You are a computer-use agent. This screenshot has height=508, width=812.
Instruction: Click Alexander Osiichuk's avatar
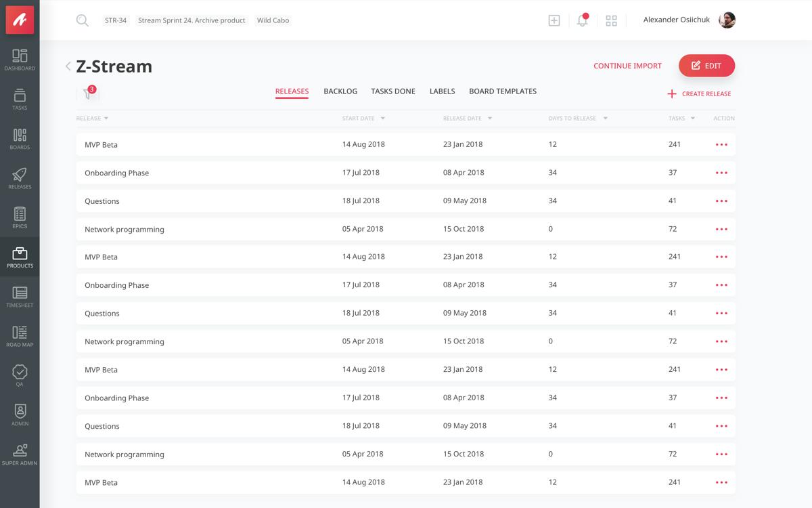click(x=727, y=20)
